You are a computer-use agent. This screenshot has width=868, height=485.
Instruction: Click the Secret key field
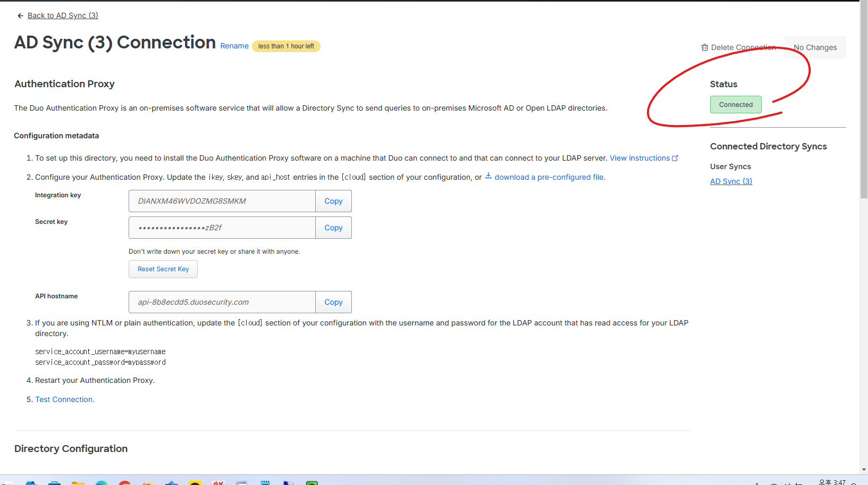pos(222,228)
